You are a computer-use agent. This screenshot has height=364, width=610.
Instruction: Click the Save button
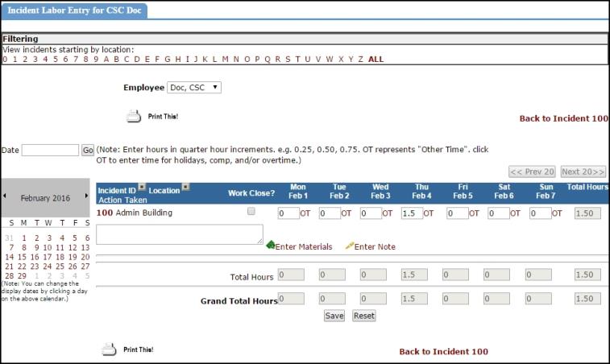point(334,316)
